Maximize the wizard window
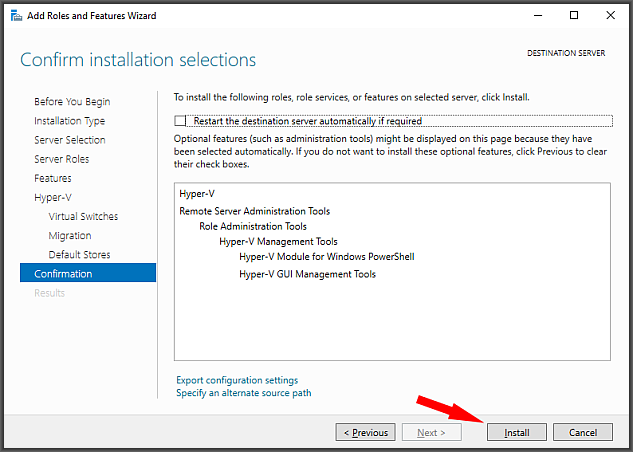Screen dimensions: 633x452 pos(574,15)
